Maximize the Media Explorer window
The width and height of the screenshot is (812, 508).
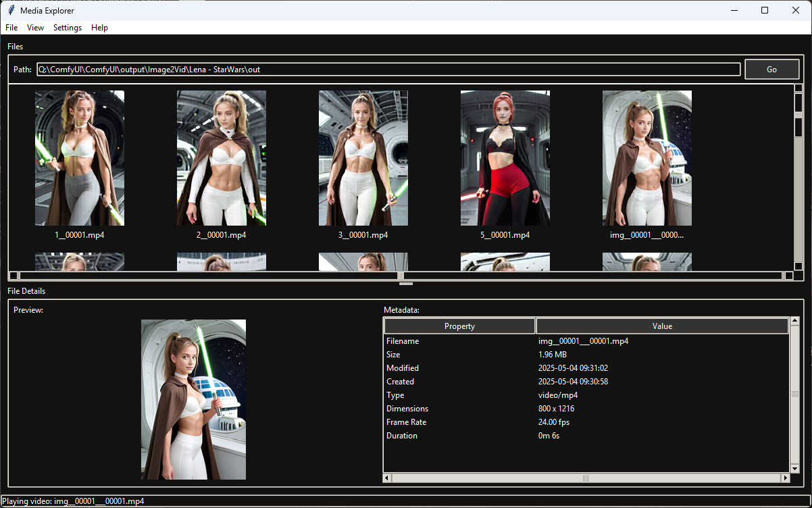tap(765, 10)
